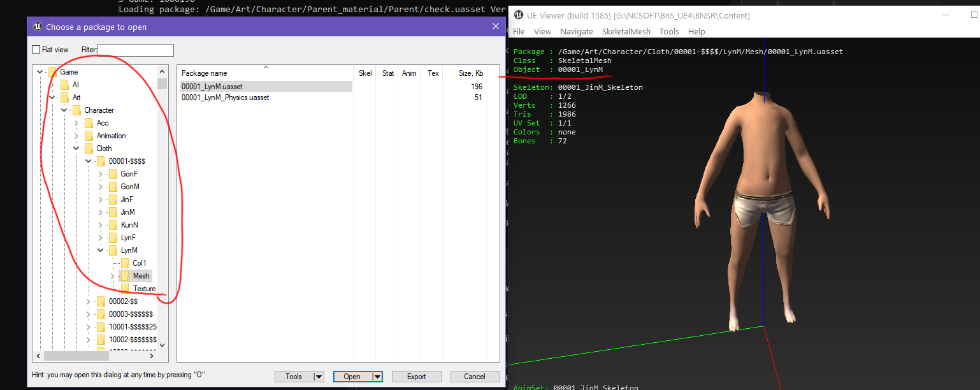
Task: Open the SkeletalMesh menu in UE Viewer
Action: (626, 31)
